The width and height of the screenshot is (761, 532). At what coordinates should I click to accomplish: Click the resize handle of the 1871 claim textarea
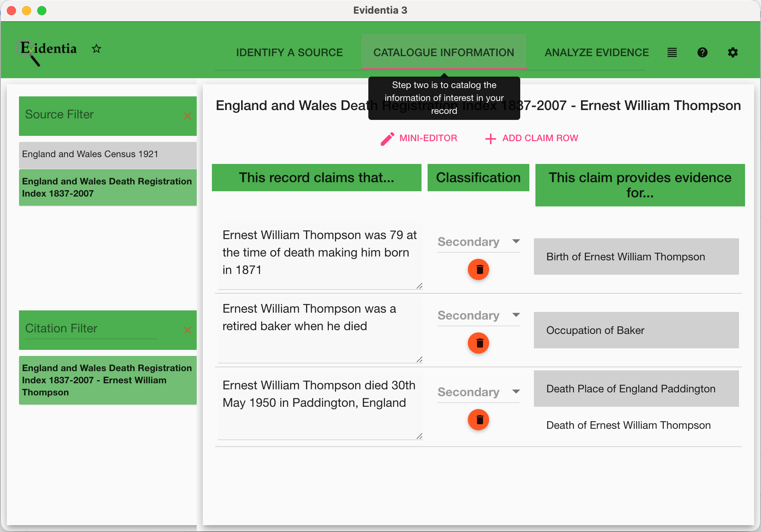(x=419, y=286)
